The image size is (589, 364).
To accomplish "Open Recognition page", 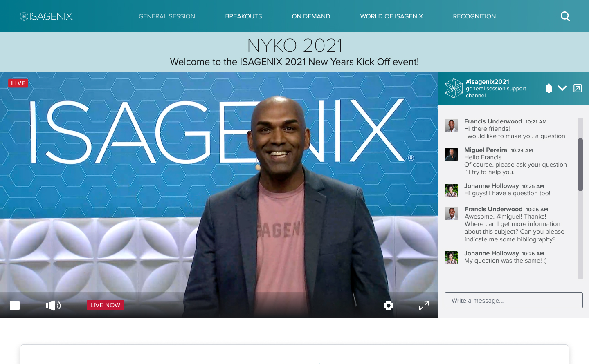I will [474, 16].
